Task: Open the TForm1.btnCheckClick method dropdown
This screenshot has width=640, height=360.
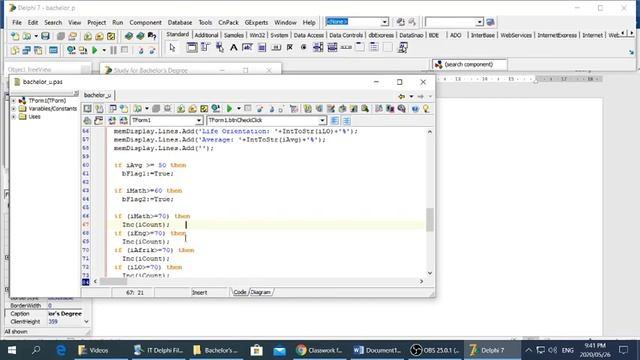Action: pos(322,120)
